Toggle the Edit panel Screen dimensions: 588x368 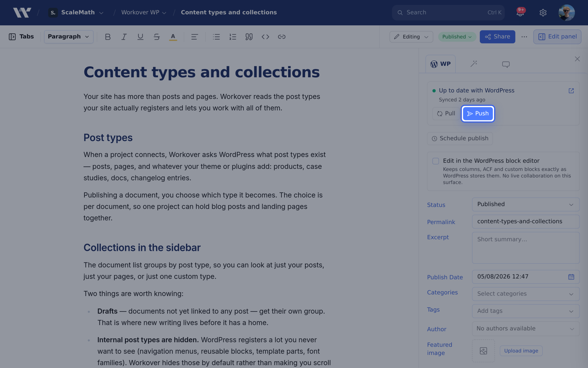click(557, 37)
